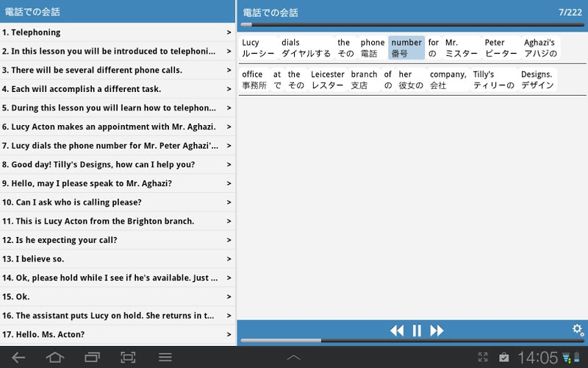Tap the word 'Designs.' translated デザイン
588x368 pixels.
click(x=537, y=79)
